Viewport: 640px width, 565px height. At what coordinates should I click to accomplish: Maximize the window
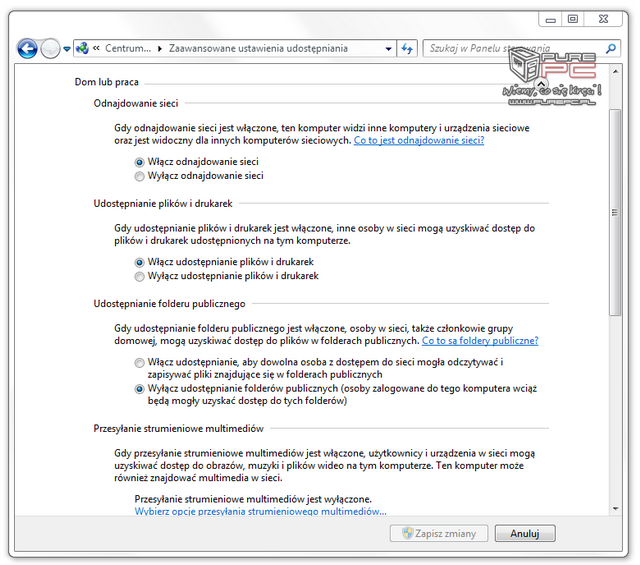[x=573, y=19]
